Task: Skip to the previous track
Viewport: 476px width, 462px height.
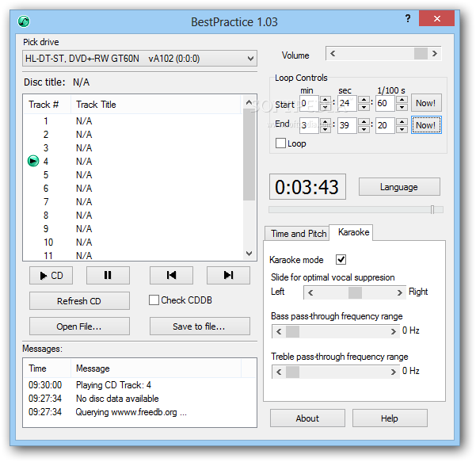Action: coord(171,276)
